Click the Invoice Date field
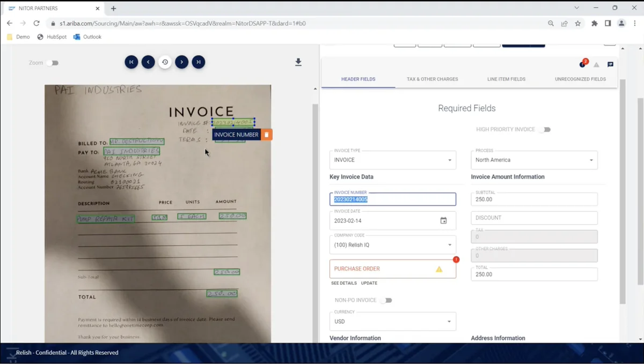Viewport: 644px width, 364px height. 393,220
